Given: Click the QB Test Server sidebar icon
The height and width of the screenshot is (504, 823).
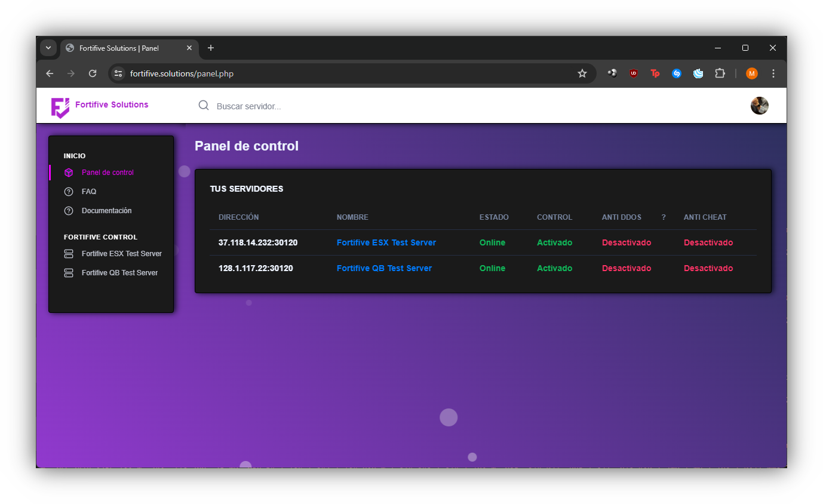Looking at the screenshot, I should (69, 273).
